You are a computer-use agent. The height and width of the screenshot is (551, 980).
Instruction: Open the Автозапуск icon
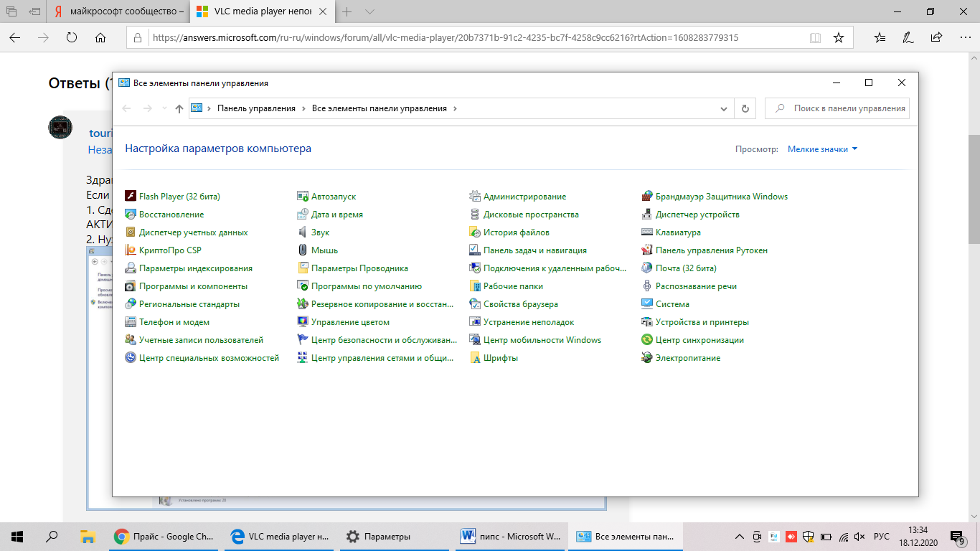(x=303, y=196)
